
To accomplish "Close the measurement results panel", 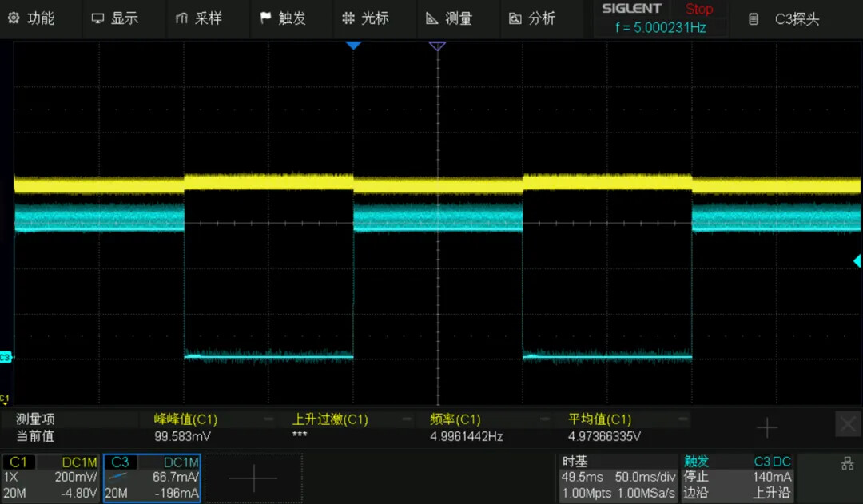I will (847, 424).
